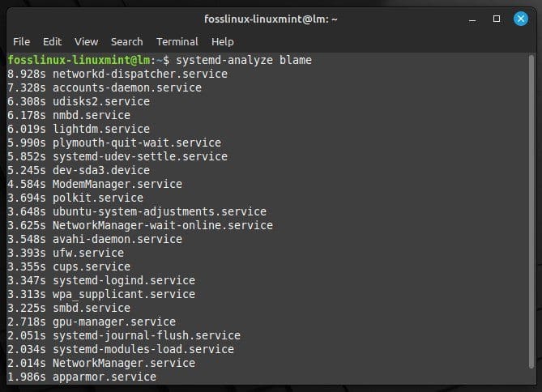Click the accounts-daemon.service line
The image size is (542, 392).
[x=105, y=87]
